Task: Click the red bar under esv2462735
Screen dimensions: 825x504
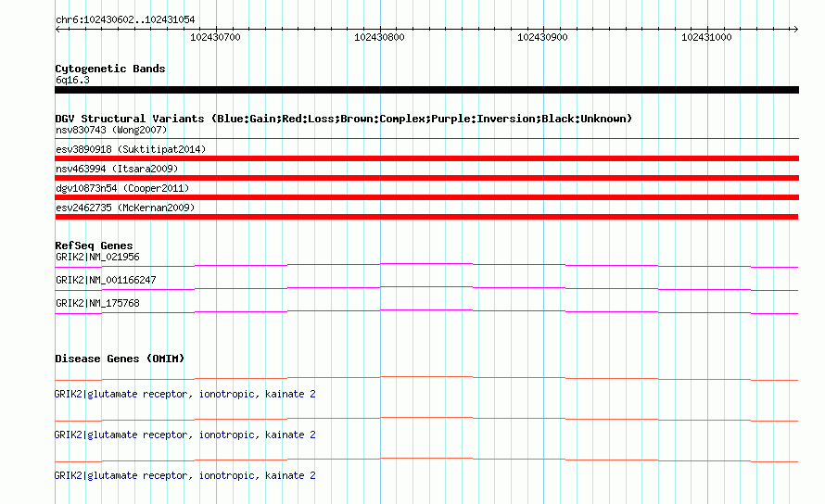Action: [426, 217]
